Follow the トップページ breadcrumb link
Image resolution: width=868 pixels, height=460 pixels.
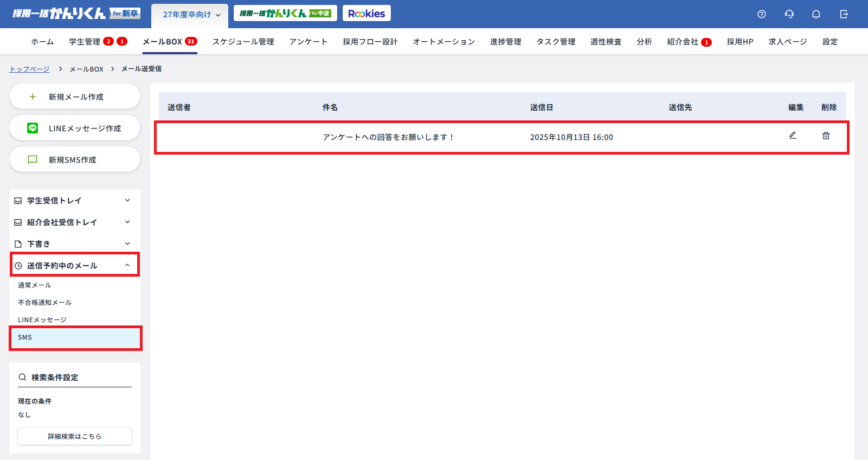pos(29,69)
